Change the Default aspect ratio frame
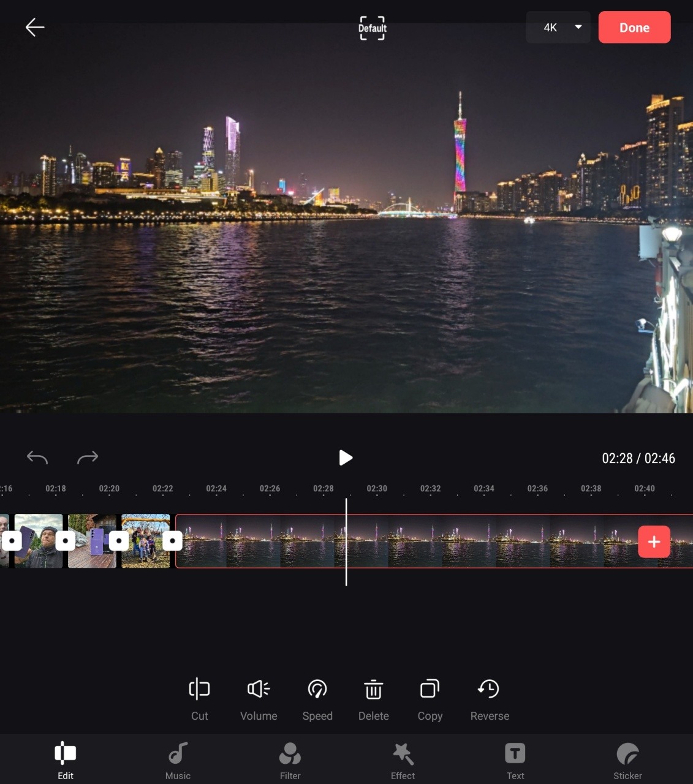This screenshot has height=784, width=693. pyautogui.click(x=372, y=28)
